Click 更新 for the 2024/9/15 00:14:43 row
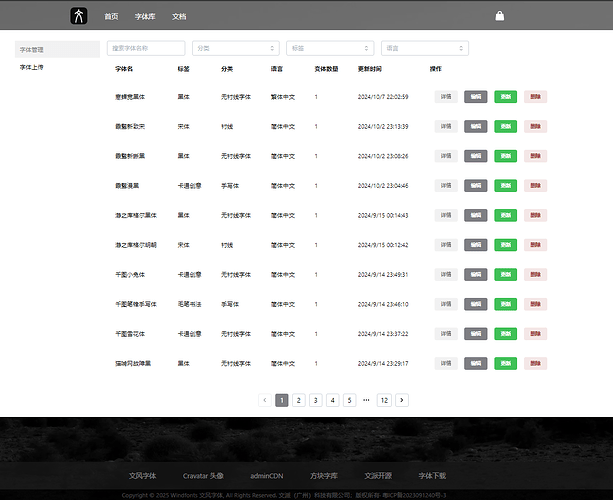613x500 pixels. tap(505, 215)
